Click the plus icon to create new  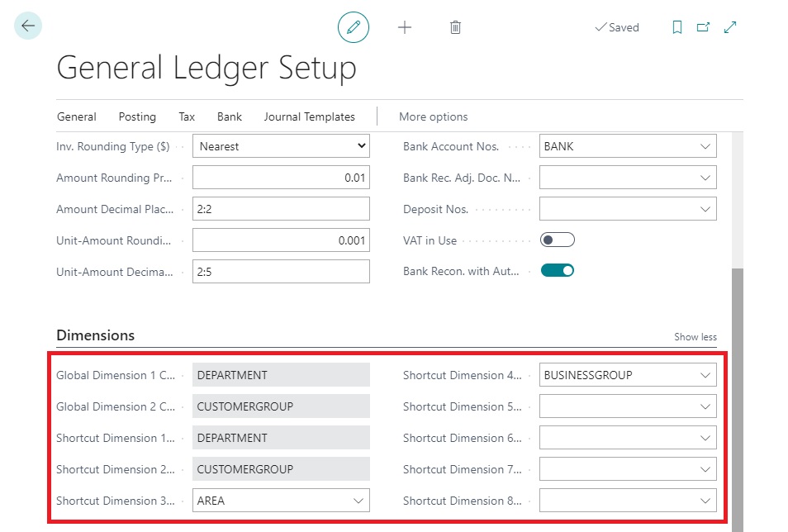(x=405, y=27)
